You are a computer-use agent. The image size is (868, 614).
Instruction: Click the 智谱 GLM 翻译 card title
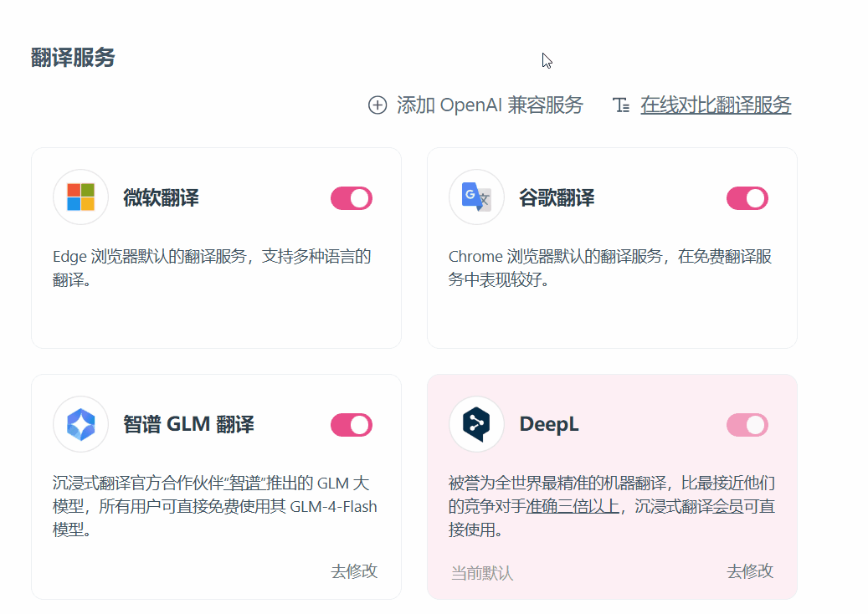(189, 424)
